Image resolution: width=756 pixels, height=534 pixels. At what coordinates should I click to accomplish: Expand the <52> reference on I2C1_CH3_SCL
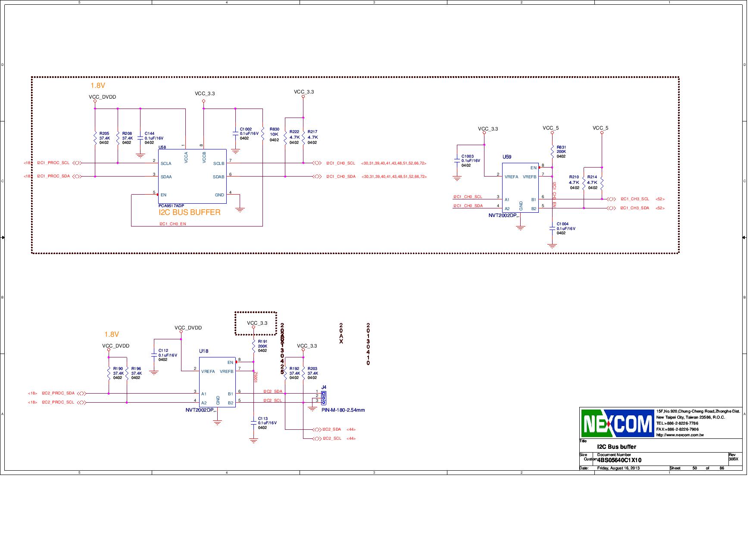point(660,199)
